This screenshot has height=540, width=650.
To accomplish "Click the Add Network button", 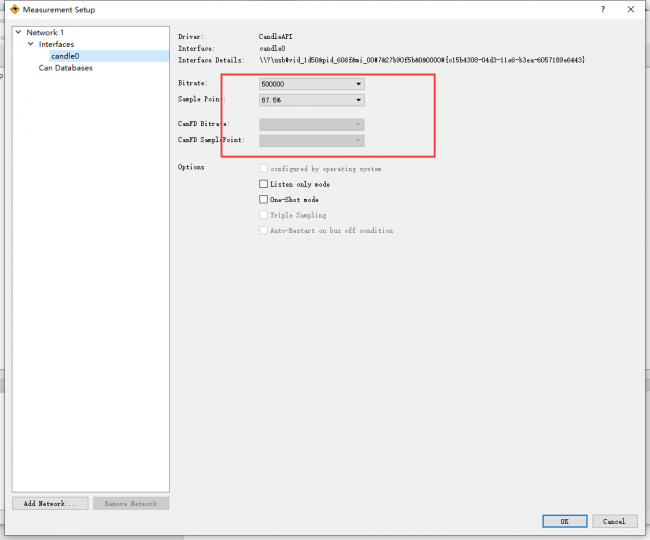I will 50,504.
